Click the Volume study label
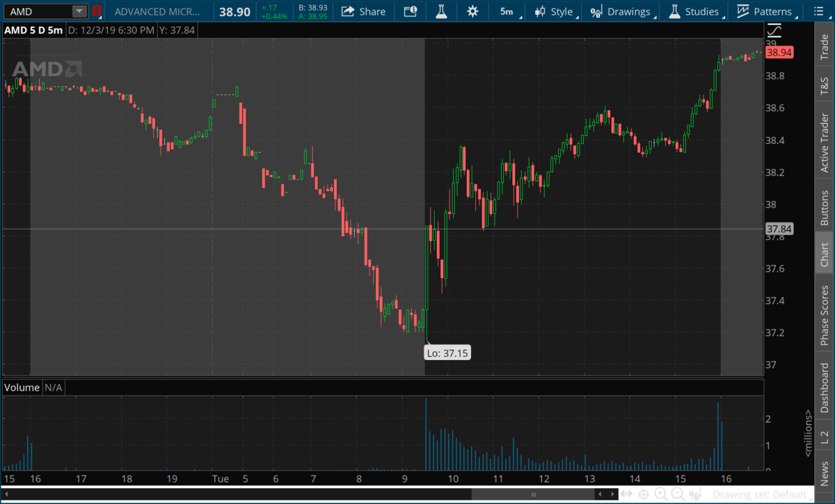This screenshot has width=835, height=504. (22, 387)
